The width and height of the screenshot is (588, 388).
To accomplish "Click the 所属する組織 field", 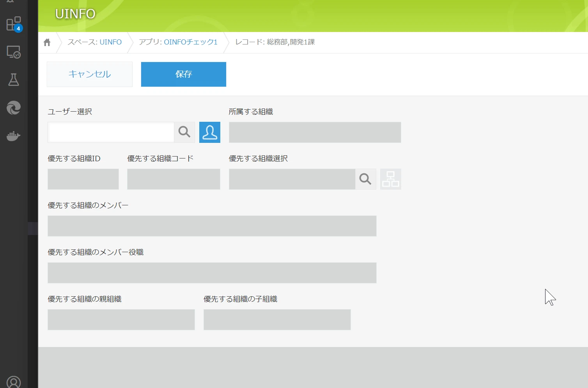I will (x=315, y=132).
